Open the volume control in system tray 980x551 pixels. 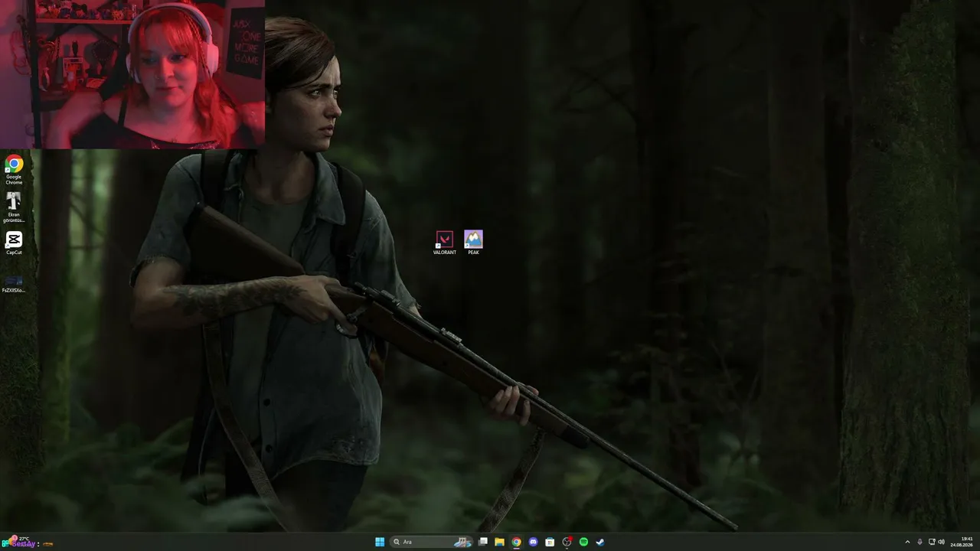coord(942,542)
